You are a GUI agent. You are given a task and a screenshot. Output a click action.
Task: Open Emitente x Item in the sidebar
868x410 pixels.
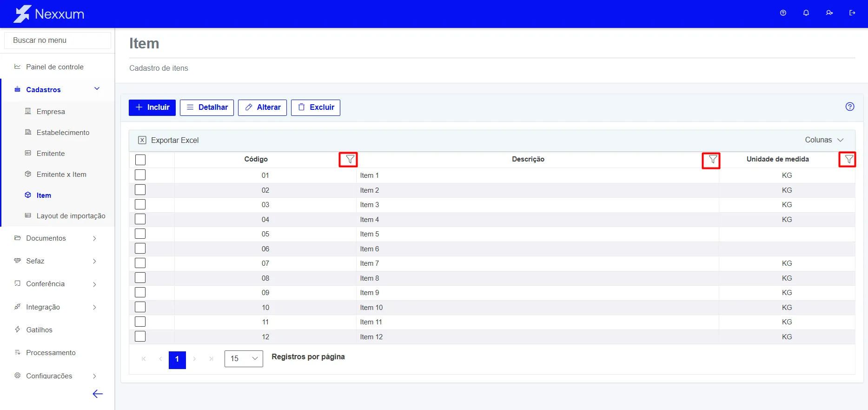pyautogui.click(x=61, y=175)
